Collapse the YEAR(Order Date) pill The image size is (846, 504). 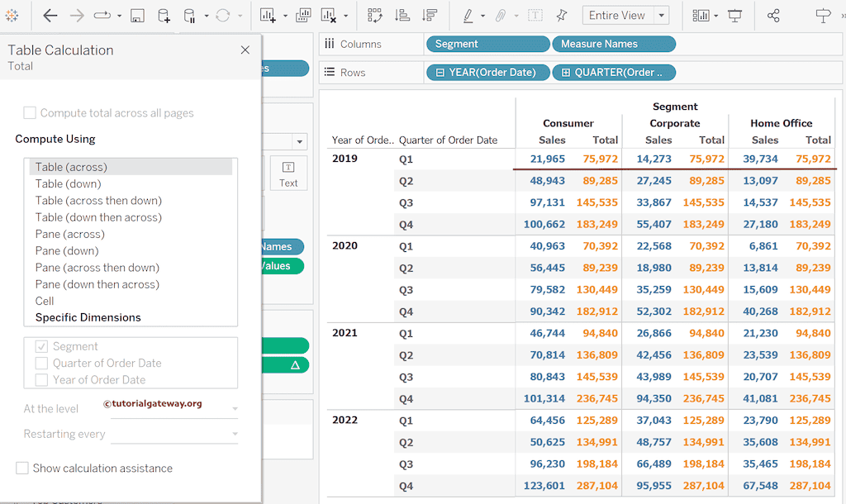click(x=440, y=73)
